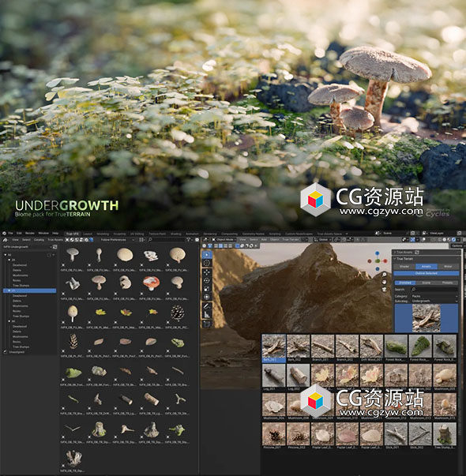Click the asset browser search field
Image resolution: width=466 pixels, height=476 pixels.
[166, 240]
